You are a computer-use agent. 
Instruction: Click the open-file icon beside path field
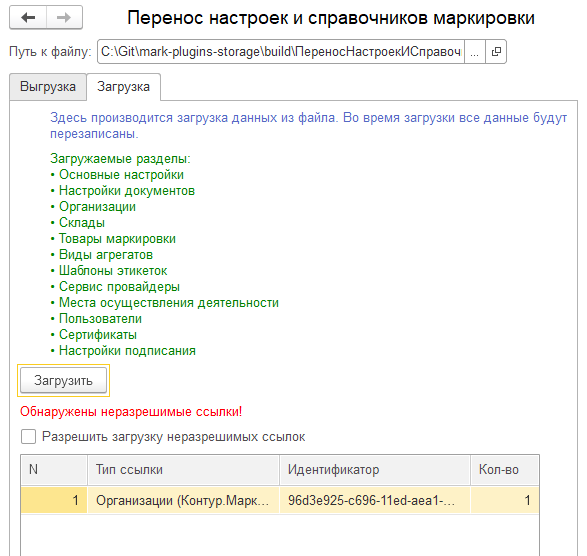[x=496, y=52]
